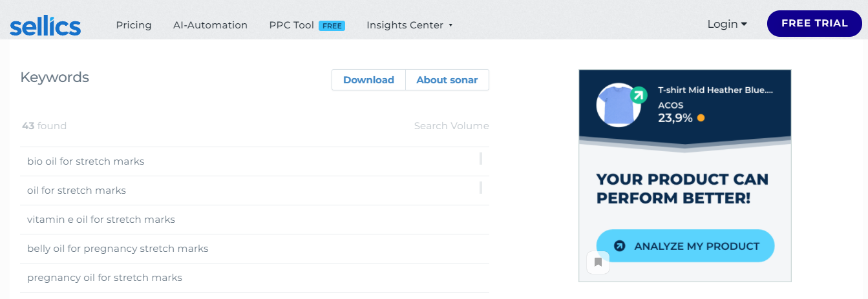Image resolution: width=868 pixels, height=299 pixels.
Task: Click the About sonar button
Action: (447, 80)
